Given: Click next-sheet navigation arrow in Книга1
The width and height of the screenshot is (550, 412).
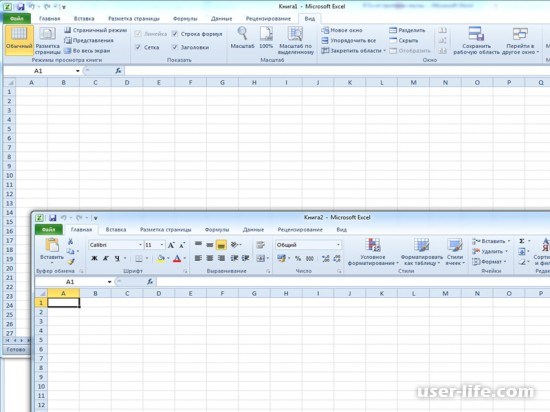Looking at the screenshot, I should click(x=22, y=340).
